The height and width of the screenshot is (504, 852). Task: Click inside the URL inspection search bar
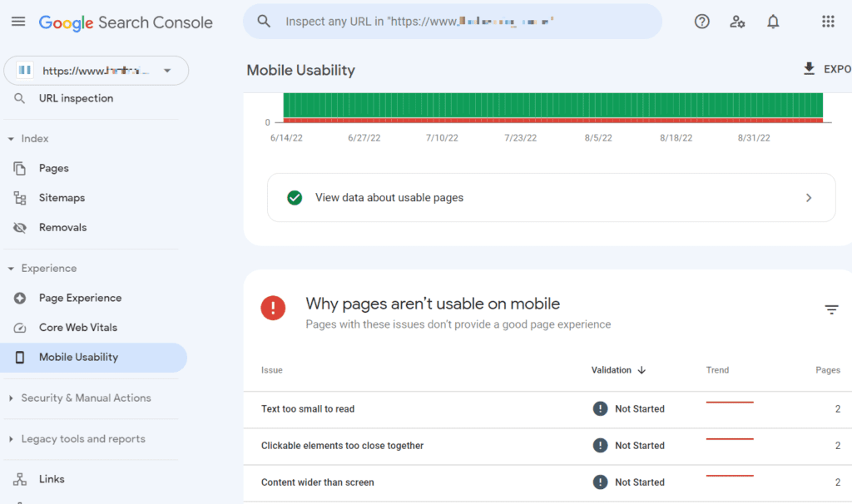pos(452,21)
